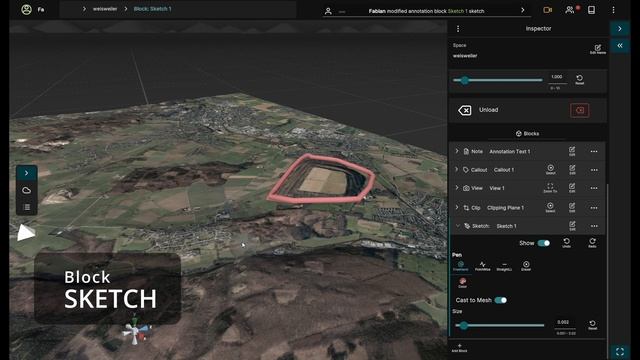Open the list icon in left sidebar
This screenshot has width=640, height=360.
(27, 207)
